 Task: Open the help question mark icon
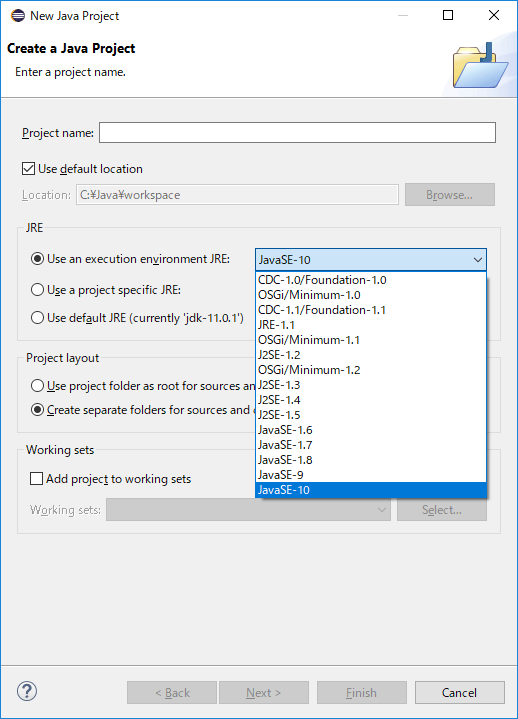tap(27, 691)
